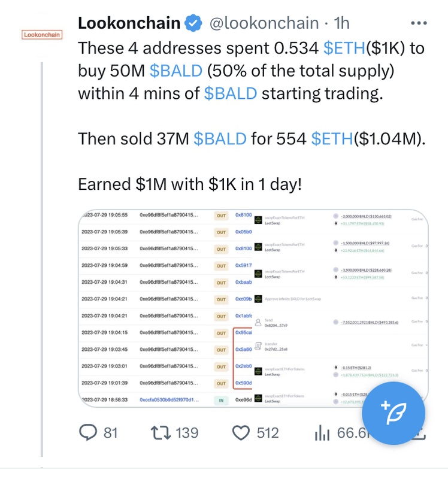The image size is (448, 479).
Task: Open the view analytics bar chart icon
Action: [x=323, y=432]
